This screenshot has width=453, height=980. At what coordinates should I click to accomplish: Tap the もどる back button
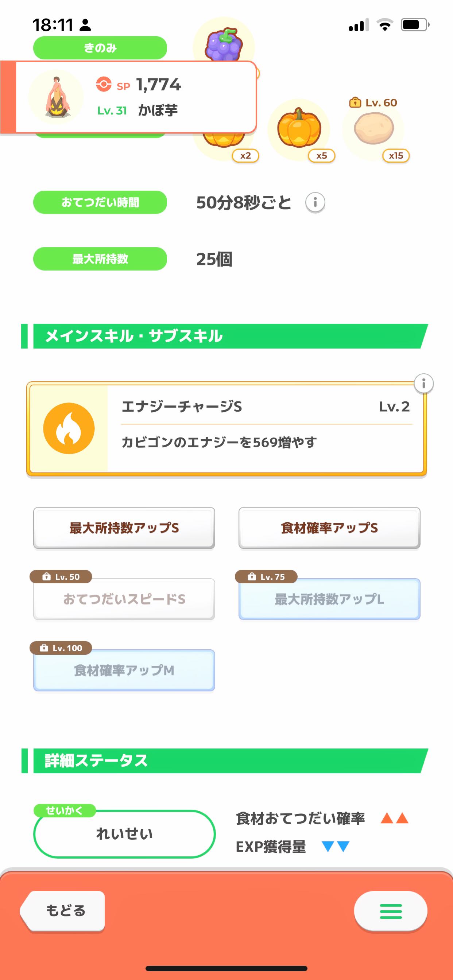[x=63, y=911]
